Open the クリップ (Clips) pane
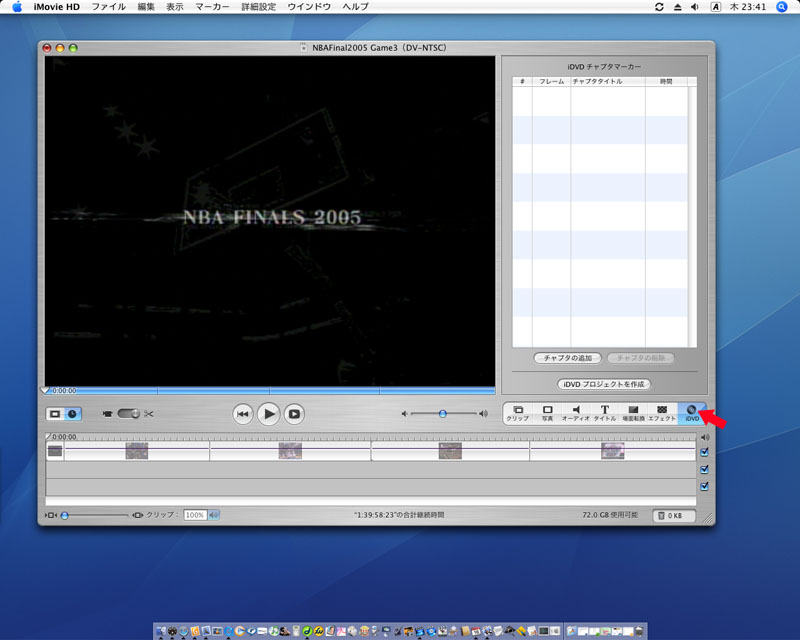 pos(517,413)
